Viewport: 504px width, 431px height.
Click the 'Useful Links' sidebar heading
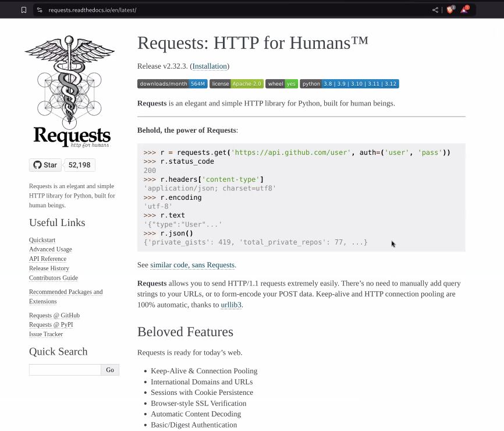57,222
